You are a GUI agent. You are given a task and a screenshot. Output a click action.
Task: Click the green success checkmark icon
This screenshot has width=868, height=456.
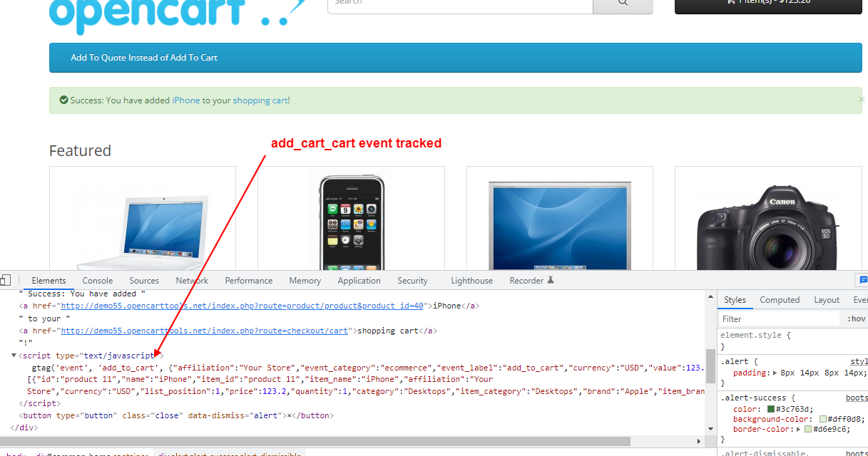(63, 100)
